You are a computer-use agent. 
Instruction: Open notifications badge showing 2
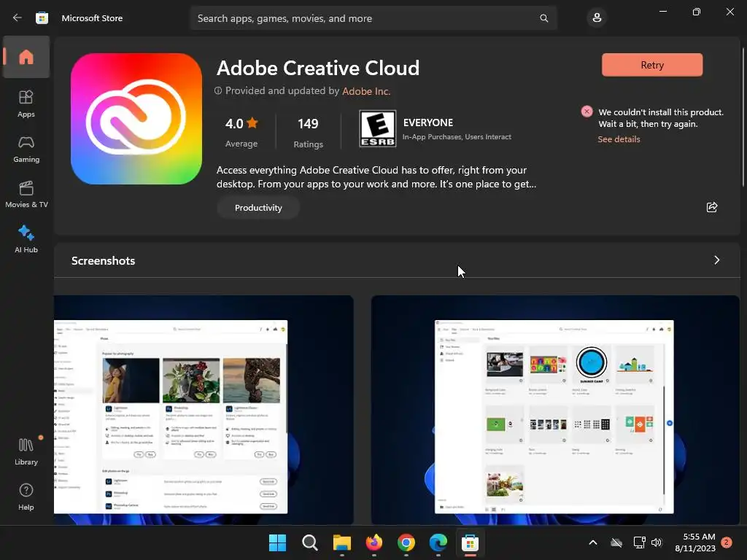(x=726, y=542)
